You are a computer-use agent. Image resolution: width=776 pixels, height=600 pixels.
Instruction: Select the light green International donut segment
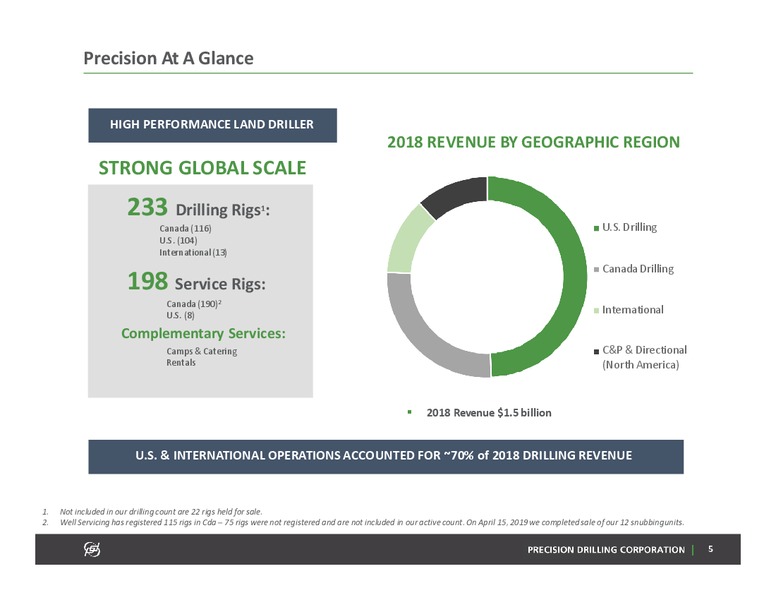point(407,243)
